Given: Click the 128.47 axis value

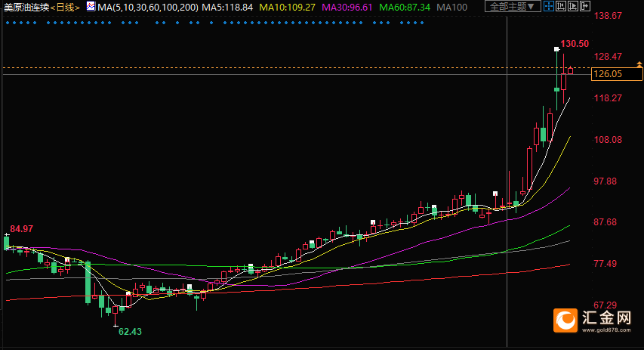Looking at the screenshot, I should (x=608, y=57).
